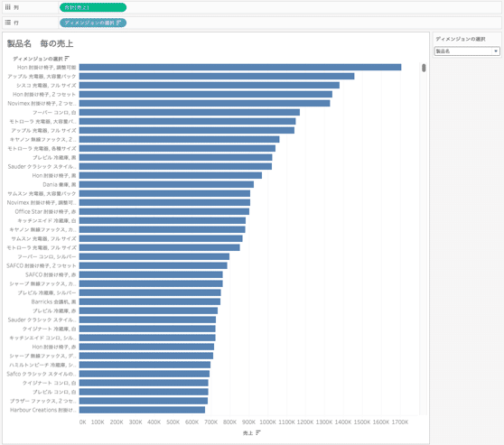The width and height of the screenshot is (504, 445).
Task: Click the label モトローラ 充電器, フル サイズ
Action: click(x=42, y=247)
